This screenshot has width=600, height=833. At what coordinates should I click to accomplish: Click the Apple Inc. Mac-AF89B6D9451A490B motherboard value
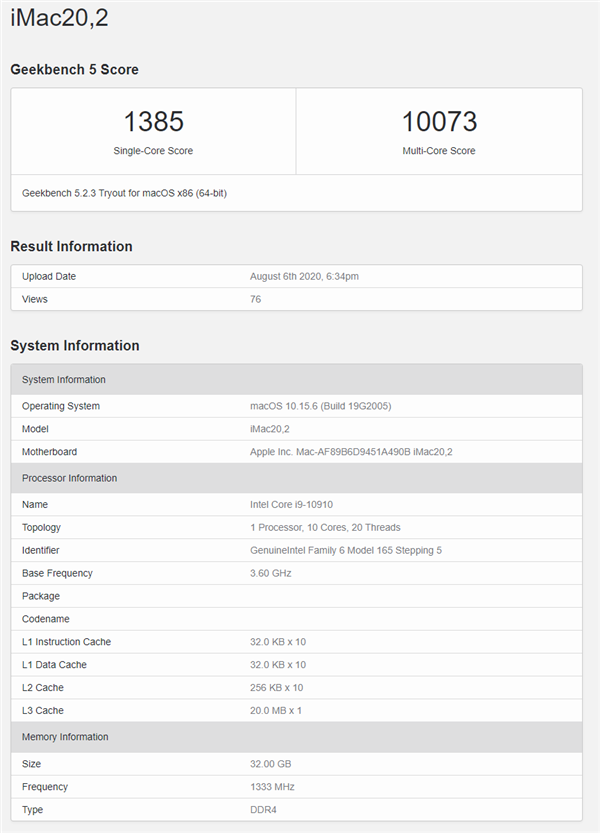(351, 452)
